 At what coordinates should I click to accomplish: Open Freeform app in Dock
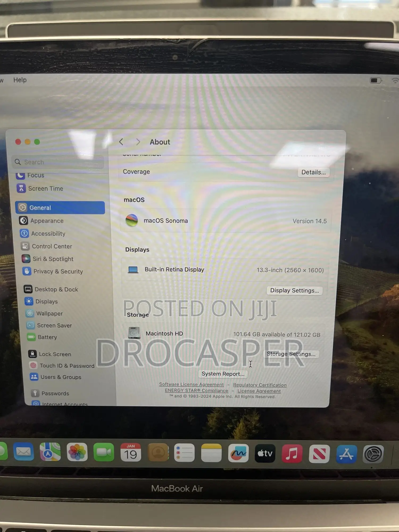(238, 453)
